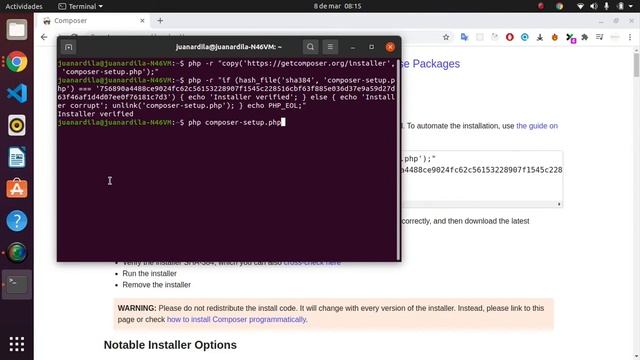The image size is (640, 360).
Task: Open new tab in terminal window
Action: 69,47
